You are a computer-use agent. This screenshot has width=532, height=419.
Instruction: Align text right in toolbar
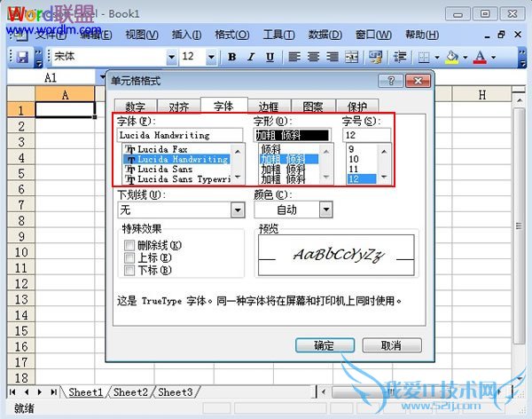[332, 57]
